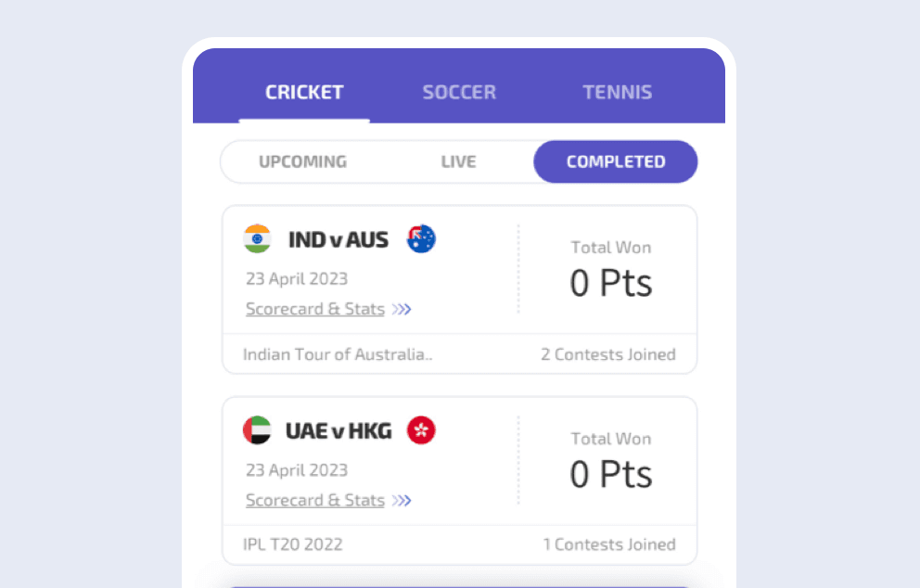920x588 pixels.
Task: Click the chevron arrows beside UAE v HKG Scorecard link
Action: pyautogui.click(x=402, y=500)
